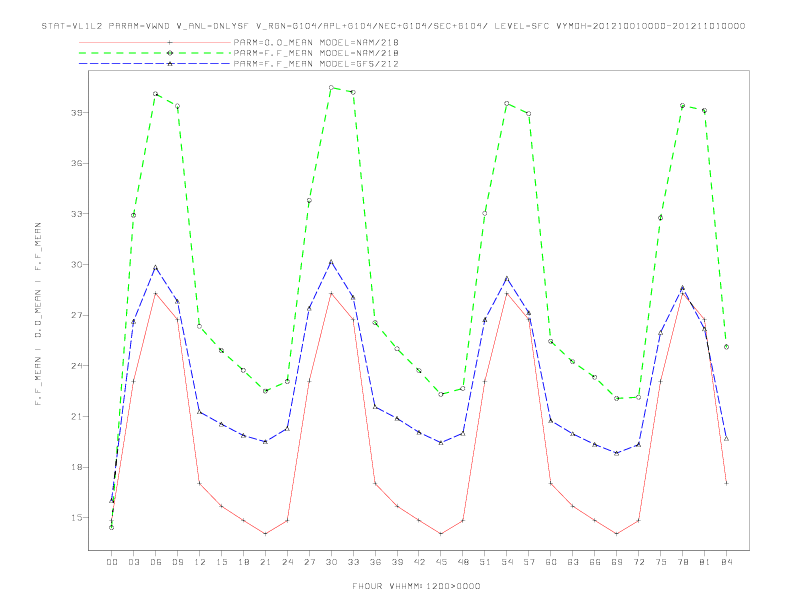Click y-axis tick label 27
This screenshot has height=612, width=792.
pyautogui.click(x=77, y=316)
